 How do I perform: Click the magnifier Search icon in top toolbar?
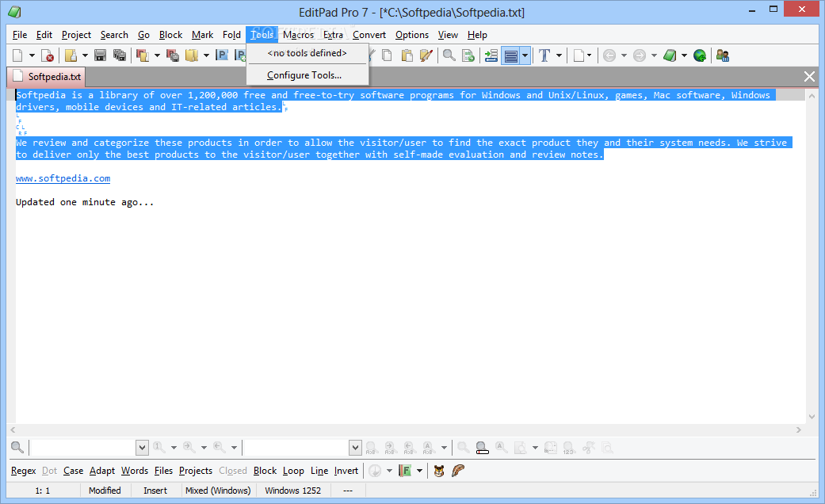[449, 55]
